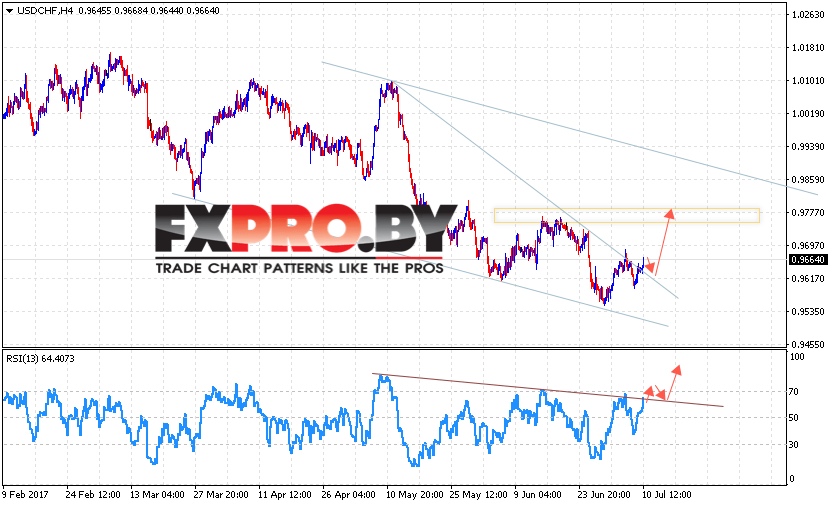Click the 0.99390 price axis value
This screenshot has height=506, width=829.
pyautogui.click(x=808, y=146)
